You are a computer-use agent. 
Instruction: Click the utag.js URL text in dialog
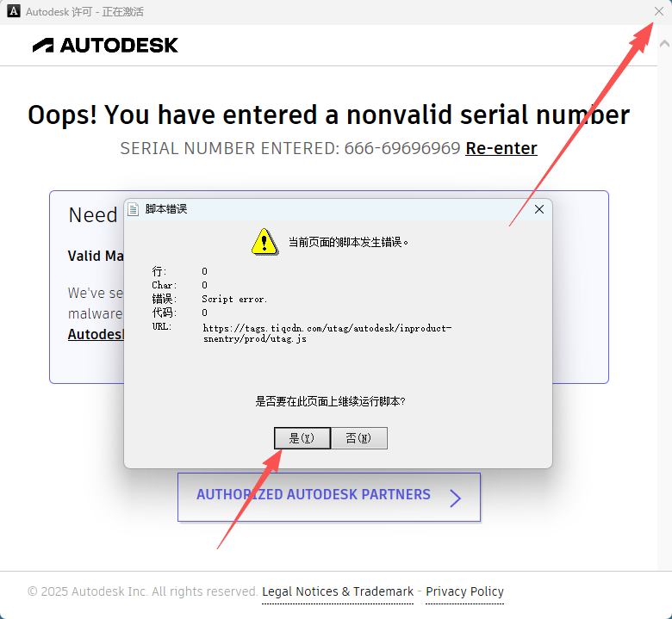[x=327, y=333]
